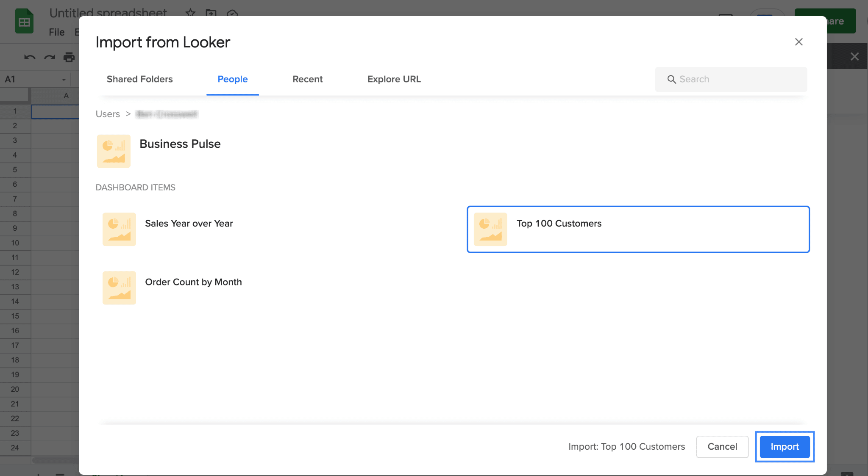
Task: Click the DASHBOARD ITEMS heading
Action: [135, 187]
